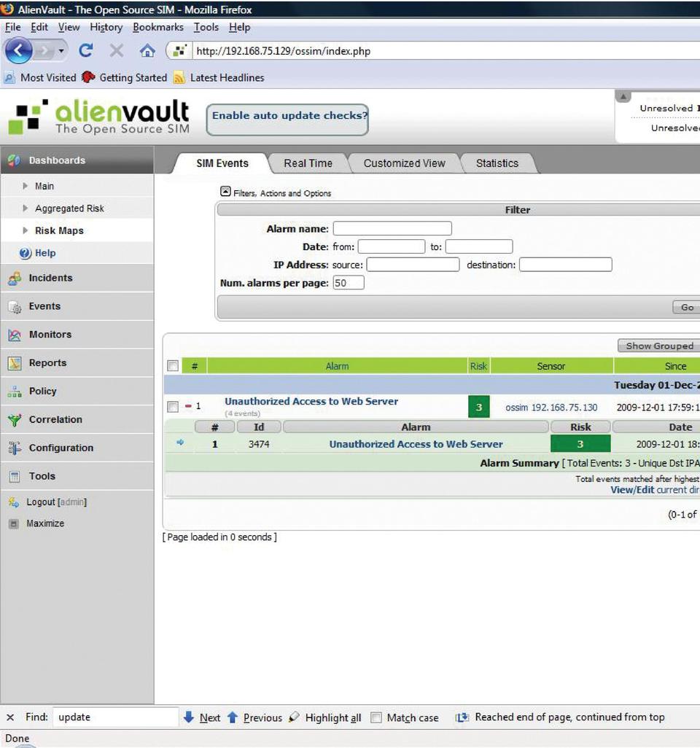This screenshot has height=748, width=700.
Task: Open the Bookmarks menu
Action: point(158,27)
